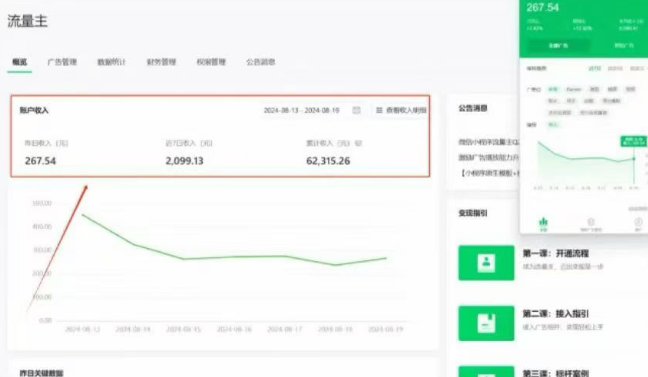The width and height of the screenshot is (648, 377).
Task: Open the green 第二课 接入指引 lesson icon
Action: coord(486,323)
